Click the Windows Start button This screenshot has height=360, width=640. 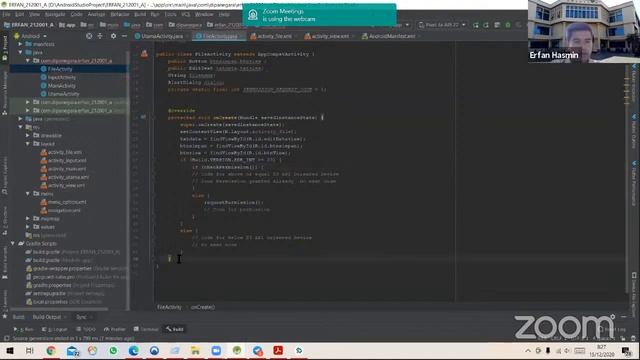10,351
